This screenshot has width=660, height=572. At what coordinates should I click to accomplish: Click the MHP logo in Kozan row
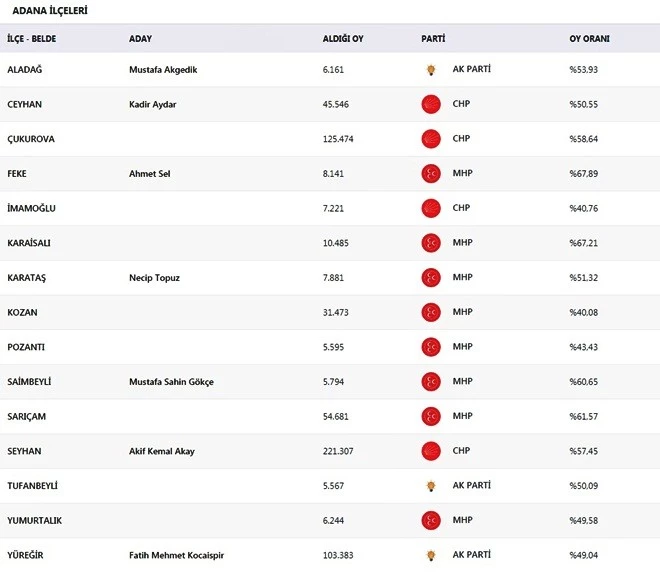(x=431, y=312)
